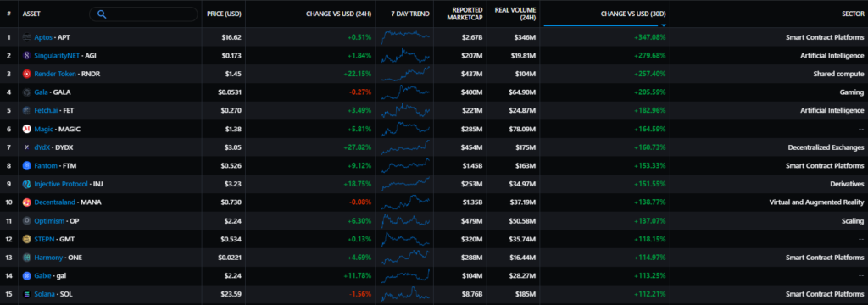
Task: Click the +22.15% 24H change value
Action: point(358,74)
